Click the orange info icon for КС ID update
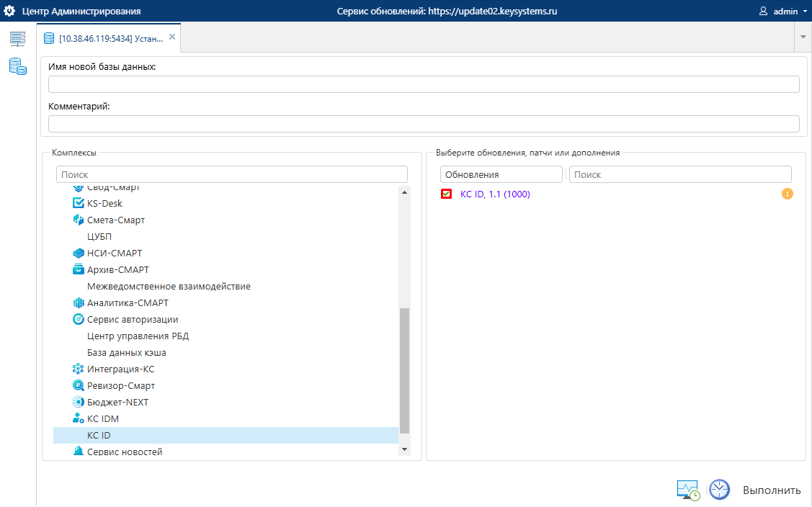The width and height of the screenshot is (812, 507). coord(787,194)
